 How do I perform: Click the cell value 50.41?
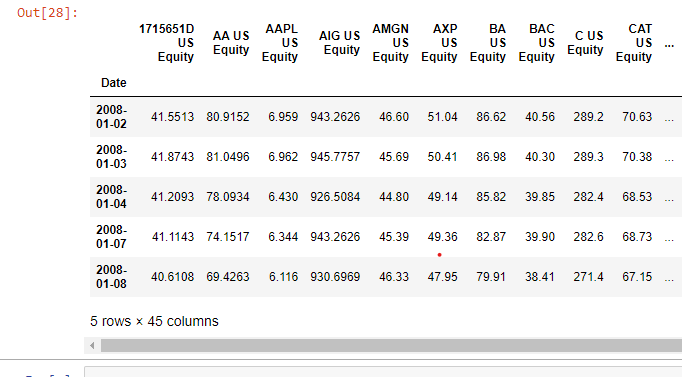point(443,157)
